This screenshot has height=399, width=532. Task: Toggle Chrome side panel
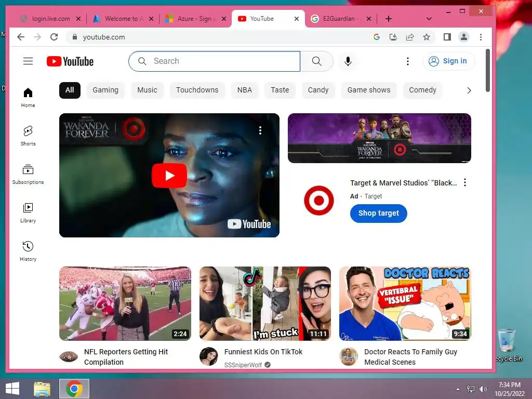pyautogui.click(x=447, y=37)
